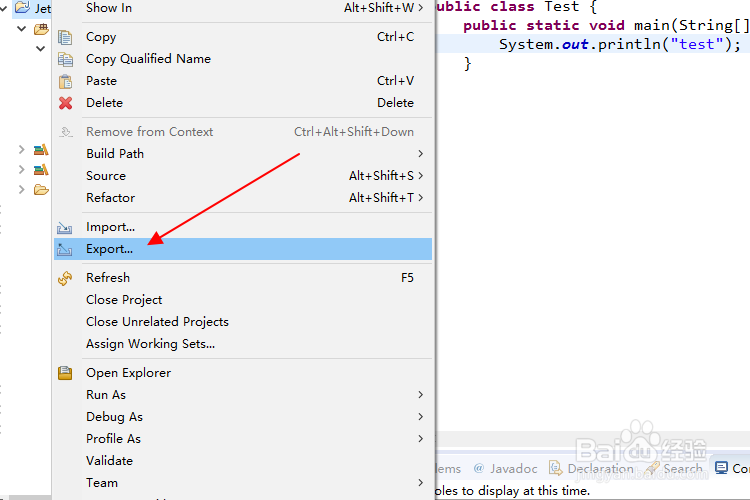Select Assign Working Sets...
The image size is (750, 500).
pos(243,344)
